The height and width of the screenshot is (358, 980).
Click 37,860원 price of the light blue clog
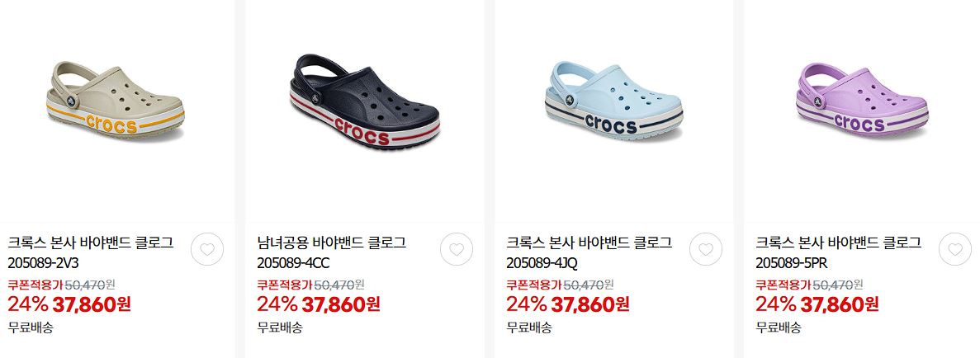coord(590,304)
